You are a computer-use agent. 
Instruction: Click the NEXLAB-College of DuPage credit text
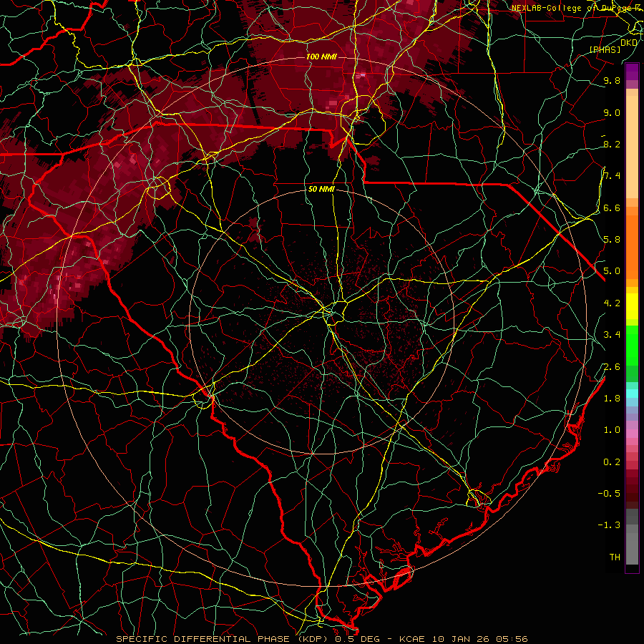click(x=575, y=8)
